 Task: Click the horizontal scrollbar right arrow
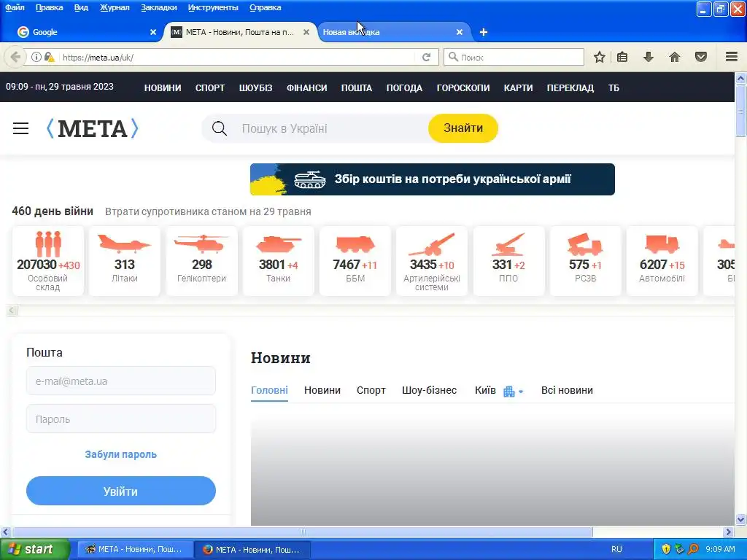[x=728, y=532]
